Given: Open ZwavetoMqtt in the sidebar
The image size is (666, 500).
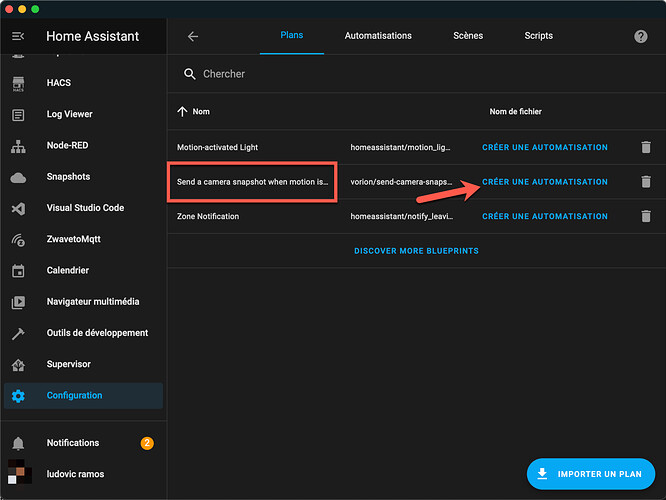Looking at the screenshot, I should click(x=73, y=239).
